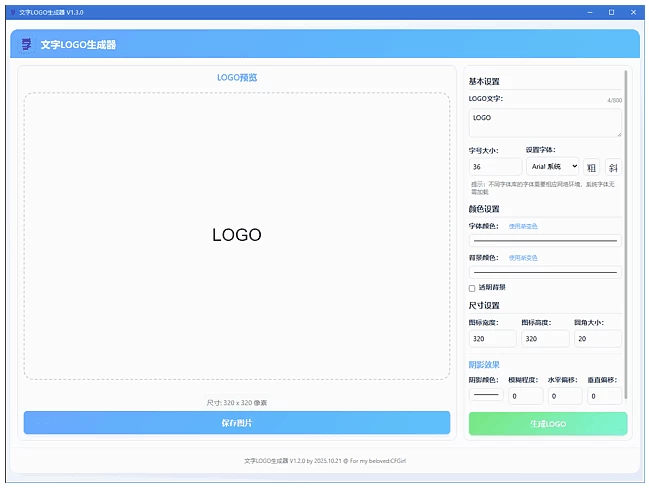The height and width of the screenshot is (488, 649).
Task: Pick the 阴影颜色 shadow color swatch
Action: pos(486,396)
